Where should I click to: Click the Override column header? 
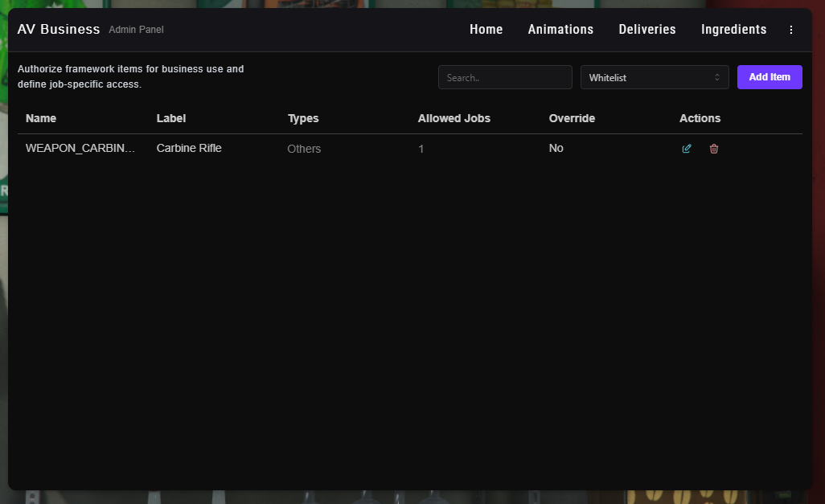pyautogui.click(x=572, y=118)
